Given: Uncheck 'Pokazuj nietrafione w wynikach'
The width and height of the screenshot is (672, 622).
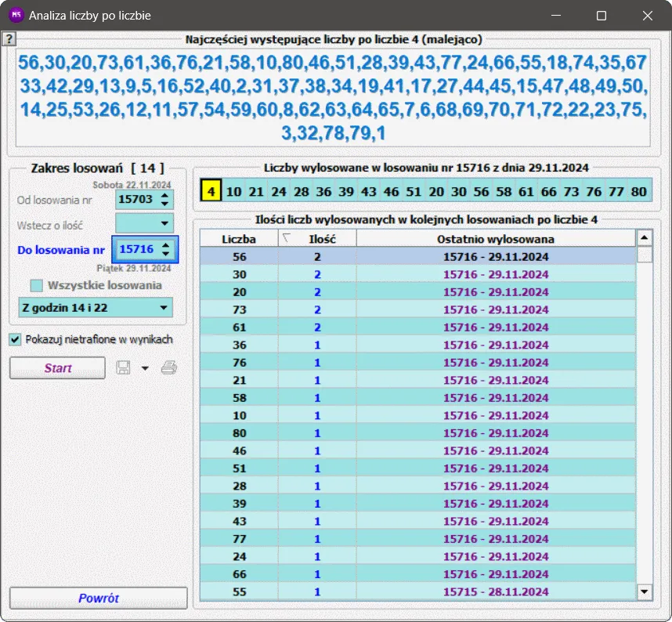Looking at the screenshot, I should [16, 339].
